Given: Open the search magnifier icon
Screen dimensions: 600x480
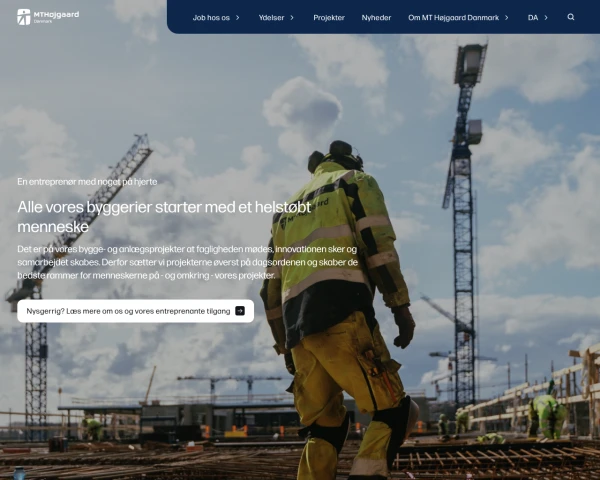Looking at the screenshot, I should pos(571,17).
